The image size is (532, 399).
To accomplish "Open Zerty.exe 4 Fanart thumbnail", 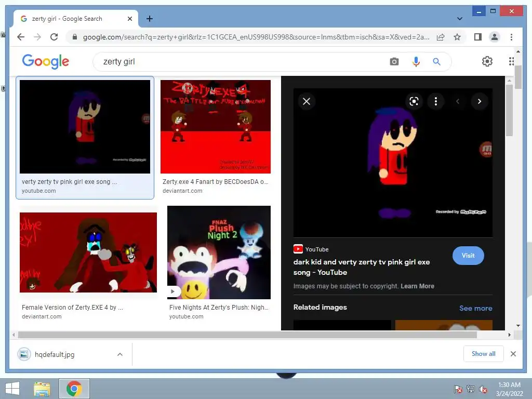I will (216, 127).
